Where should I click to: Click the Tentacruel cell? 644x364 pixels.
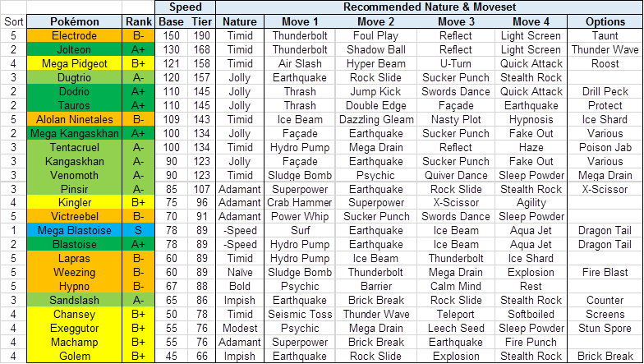(x=74, y=148)
